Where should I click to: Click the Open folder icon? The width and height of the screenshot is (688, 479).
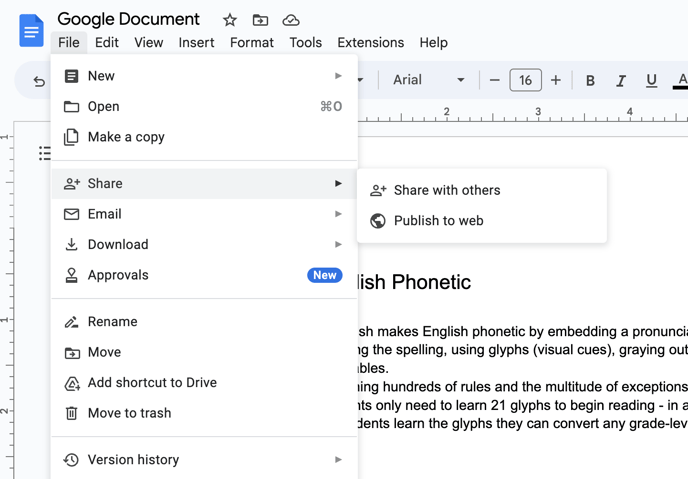pyautogui.click(x=72, y=107)
